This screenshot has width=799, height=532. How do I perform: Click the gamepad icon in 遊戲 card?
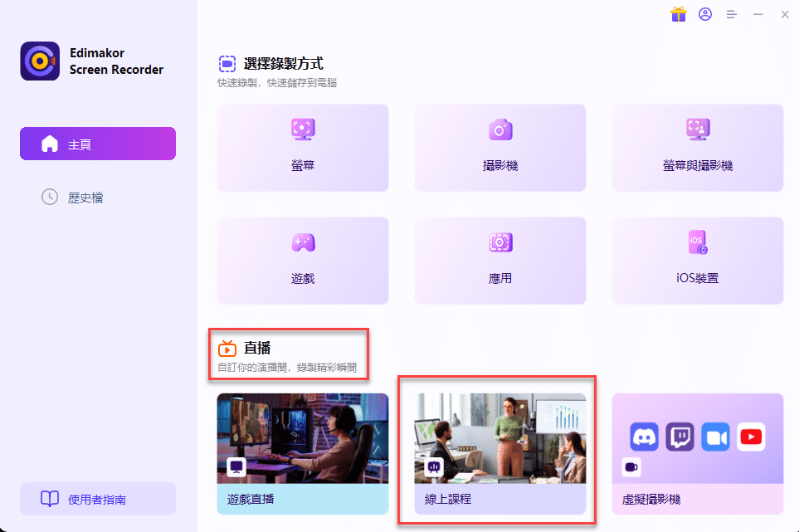(x=303, y=242)
